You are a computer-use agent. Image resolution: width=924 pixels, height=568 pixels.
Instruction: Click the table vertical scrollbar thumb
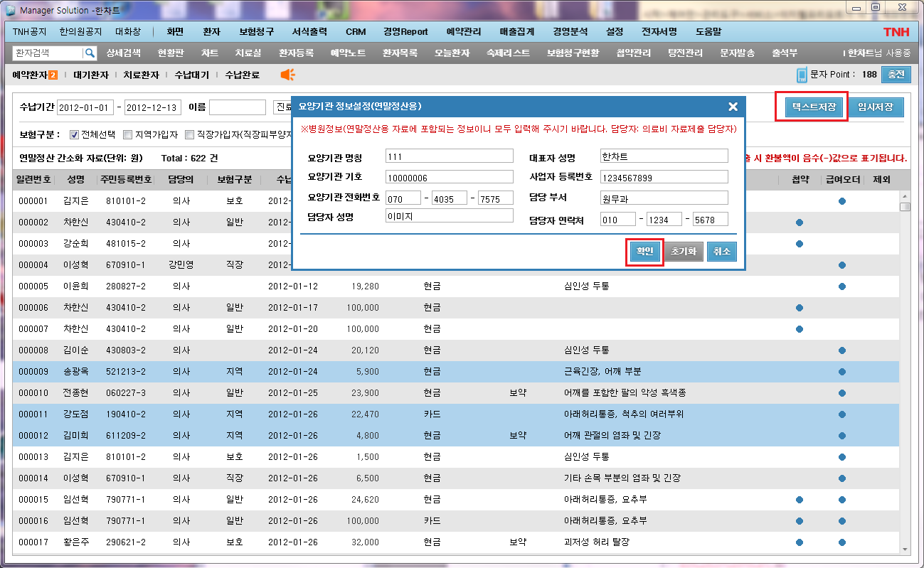(905, 207)
